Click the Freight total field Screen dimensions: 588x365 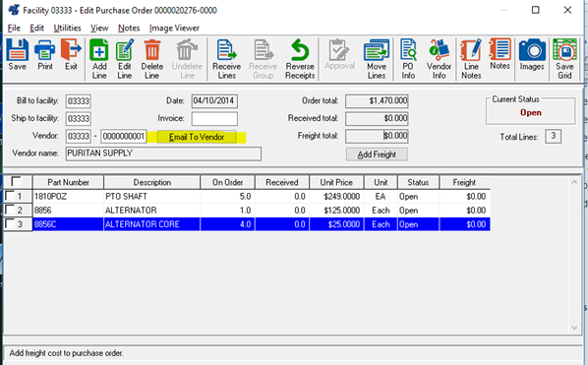tap(377, 136)
